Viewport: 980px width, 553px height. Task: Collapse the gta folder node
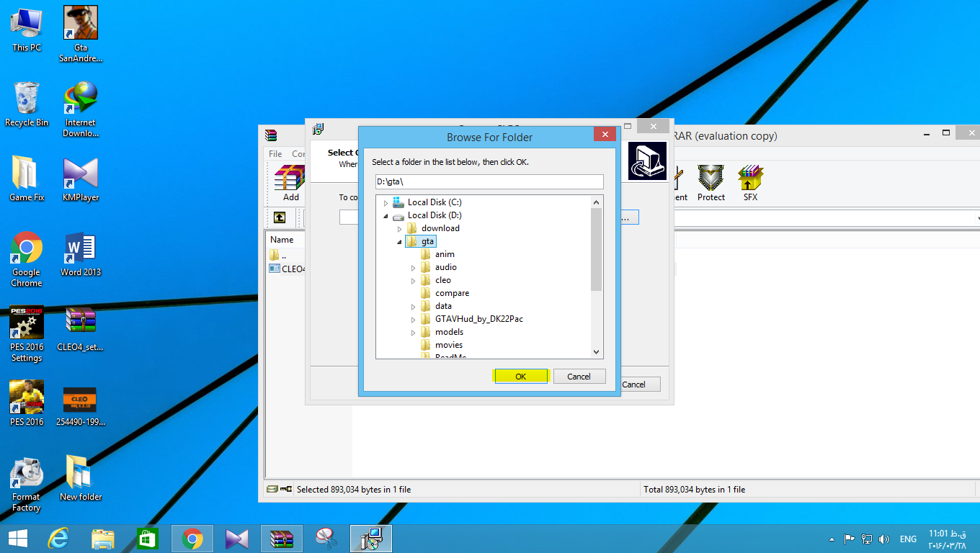[x=399, y=242]
